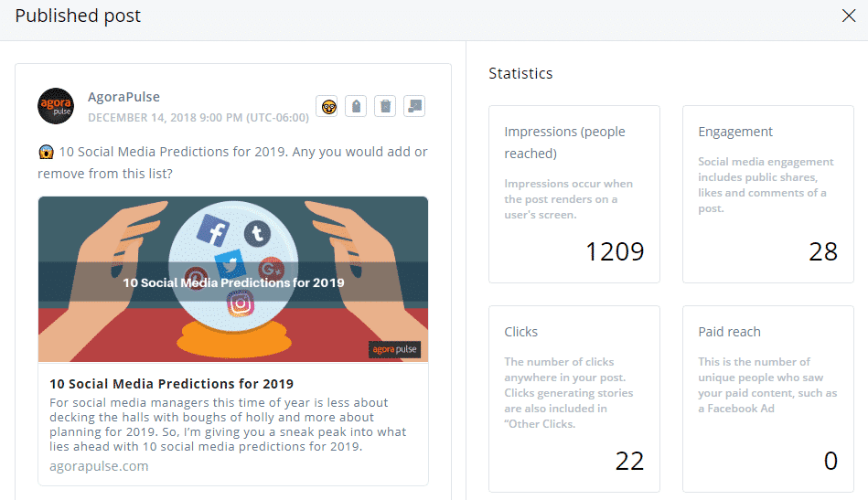This screenshot has height=500, width=868.
Task: Select the Clicks statistic card
Action: [574, 399]
